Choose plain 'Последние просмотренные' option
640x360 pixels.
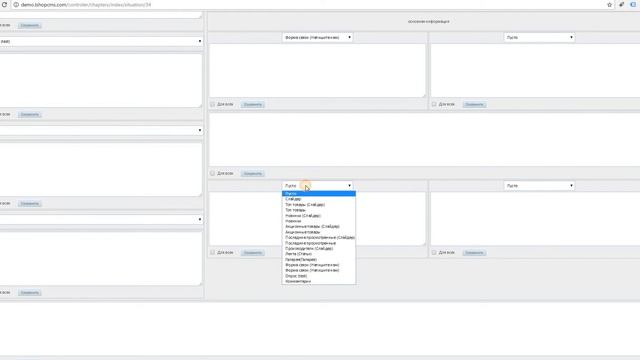pos(319,243)
